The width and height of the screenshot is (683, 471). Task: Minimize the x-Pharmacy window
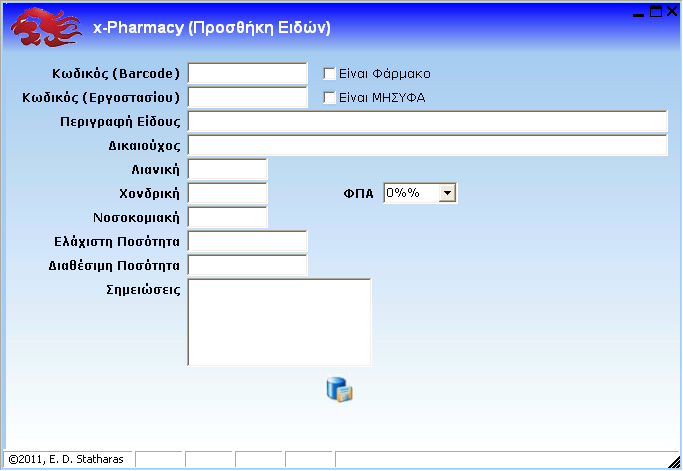click(x=639, y=12)
